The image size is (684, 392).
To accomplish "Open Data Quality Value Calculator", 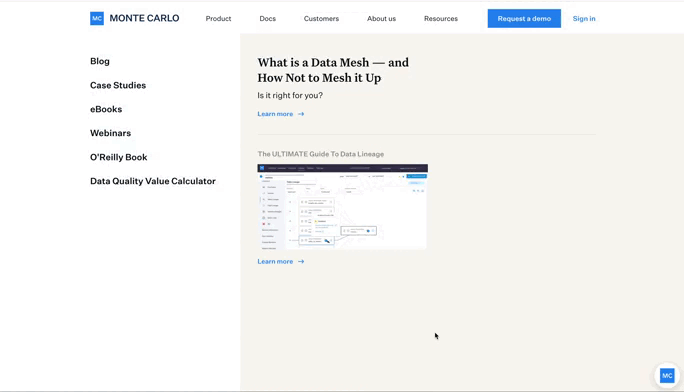I will click(153, 181).
